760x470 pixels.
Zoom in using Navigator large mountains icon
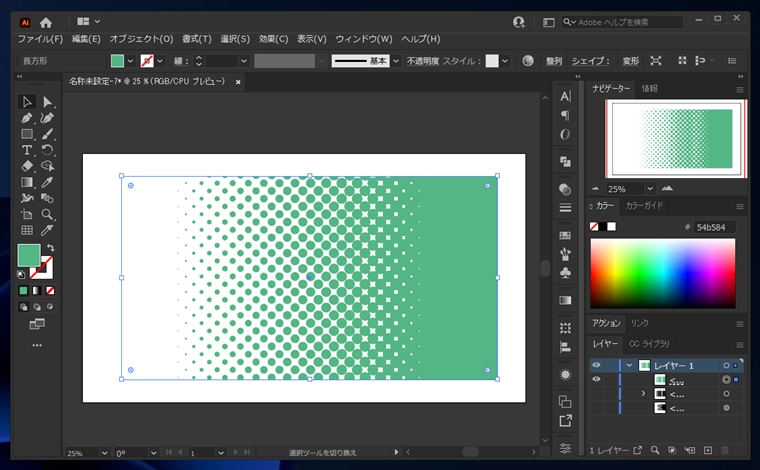click(667, 188)
